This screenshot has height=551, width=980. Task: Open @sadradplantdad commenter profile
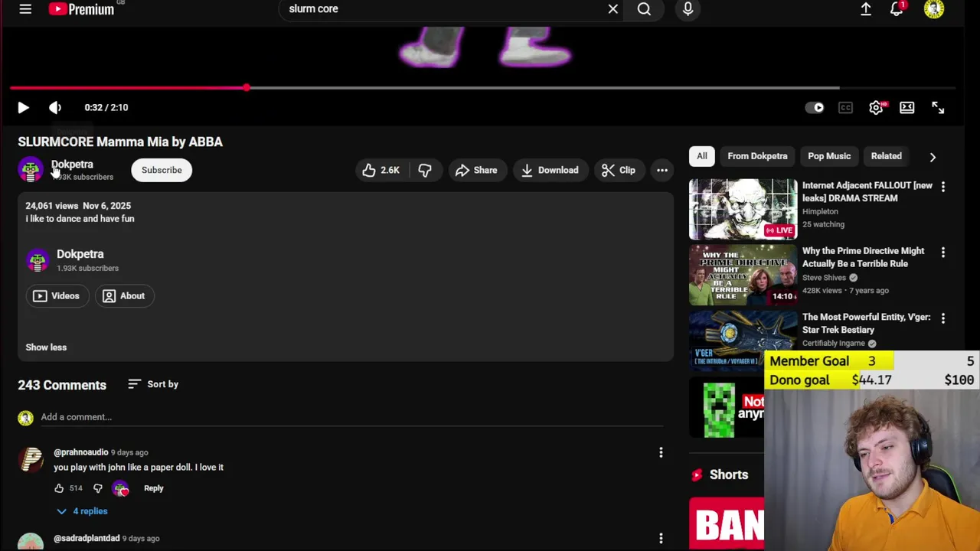pos(87,539)
